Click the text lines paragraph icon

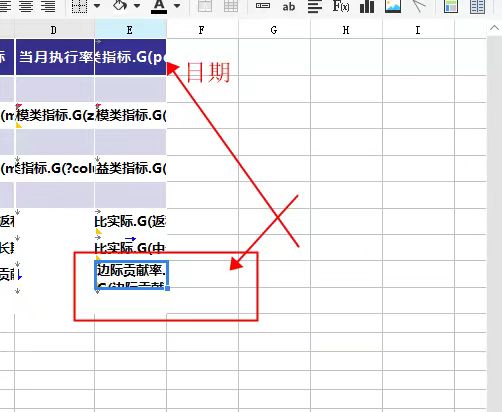[315, 6]
